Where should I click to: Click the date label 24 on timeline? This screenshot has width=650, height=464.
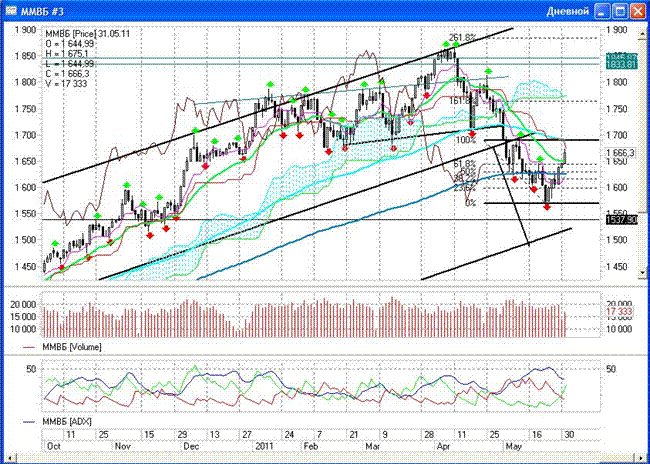coord(289,435)
